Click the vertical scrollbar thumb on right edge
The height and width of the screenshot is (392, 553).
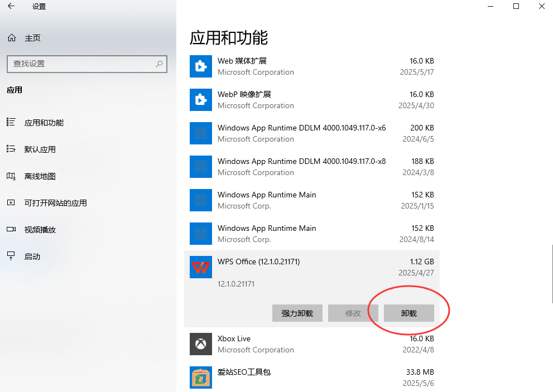(x=552, y=273)
